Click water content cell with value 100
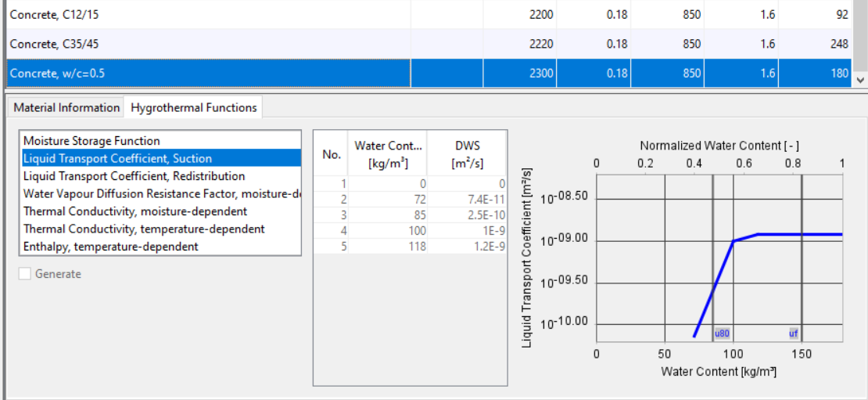868x400 pixels. [x=388, y=230]
